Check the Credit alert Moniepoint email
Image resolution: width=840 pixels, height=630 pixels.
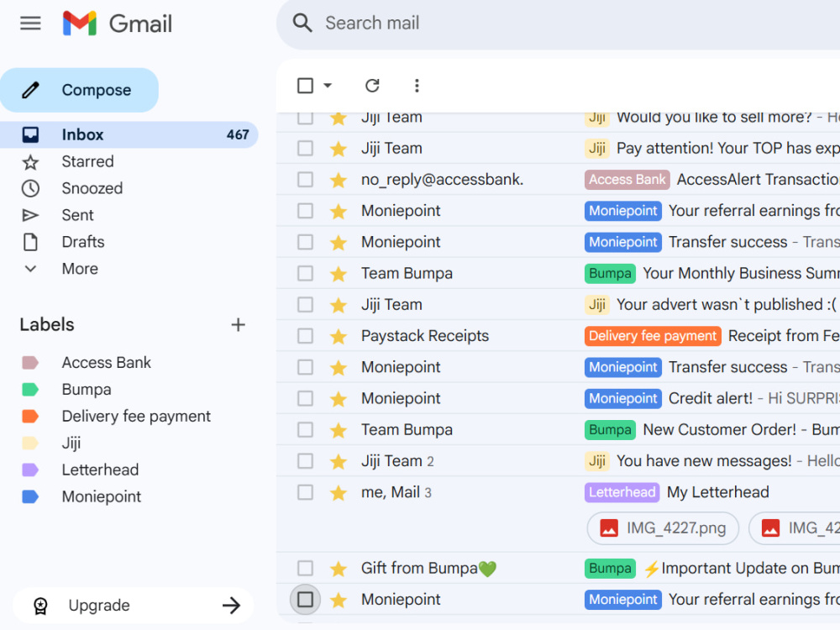tap(306, 398)
